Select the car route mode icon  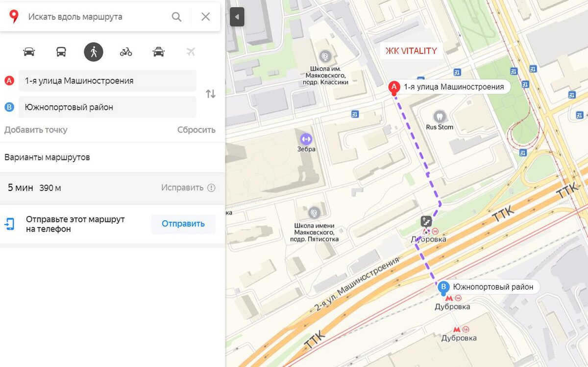29,52
